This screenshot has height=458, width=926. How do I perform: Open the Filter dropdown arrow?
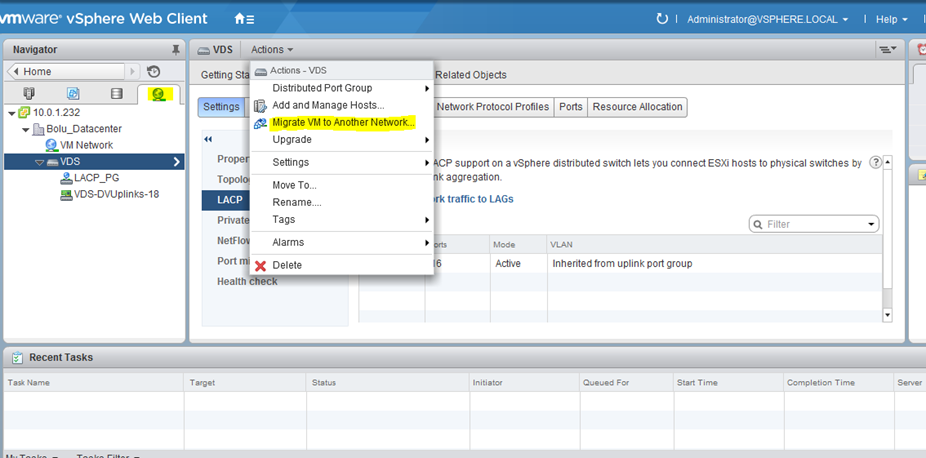pyautogui.click(x=870, y=225)
